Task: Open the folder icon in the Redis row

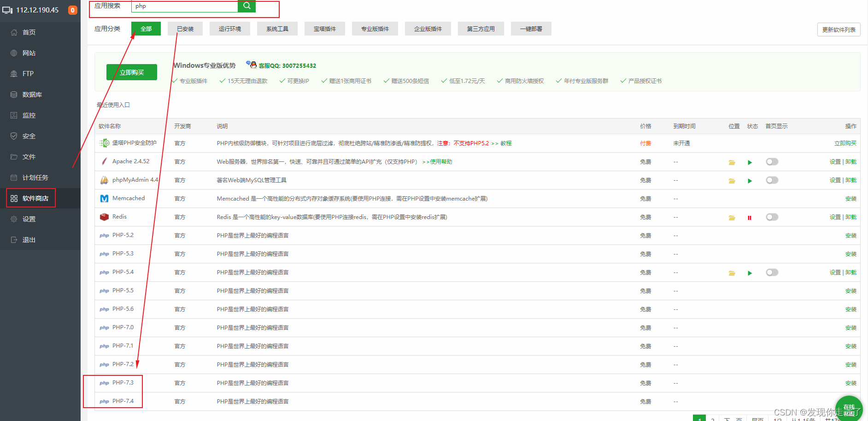Action: click(732, 218)
